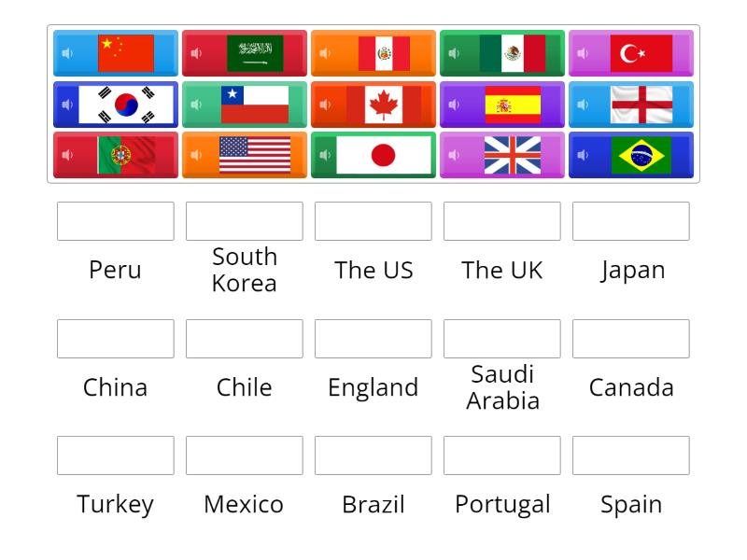Play the Saudi Arabia flag audio

tap(194, 53)
